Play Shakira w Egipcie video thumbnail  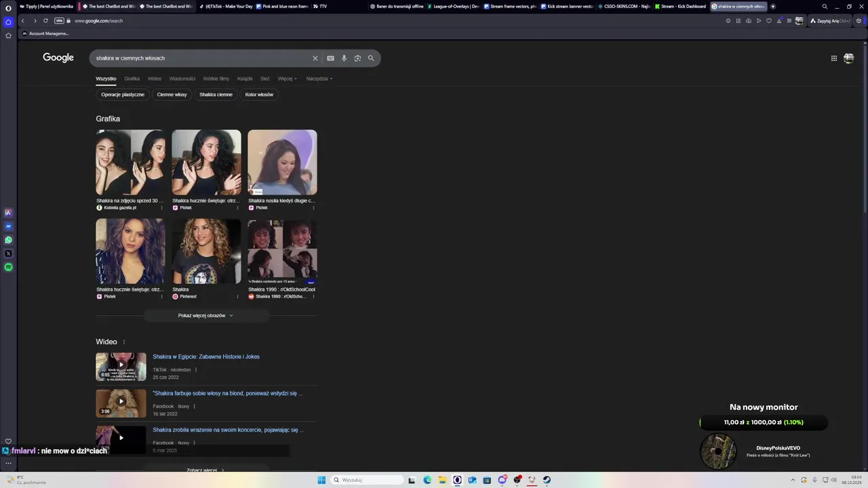pyautogui.click(x=121, y=367)
